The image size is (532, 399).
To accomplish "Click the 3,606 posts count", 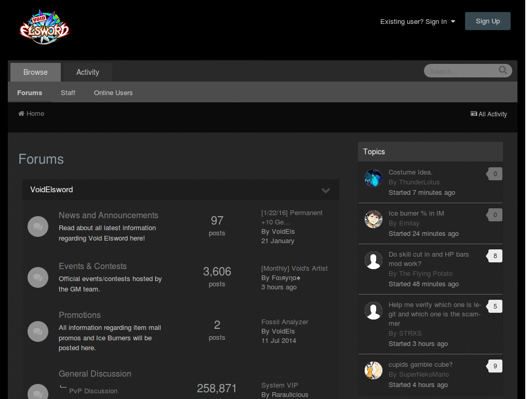I will (x=217, y=271).
